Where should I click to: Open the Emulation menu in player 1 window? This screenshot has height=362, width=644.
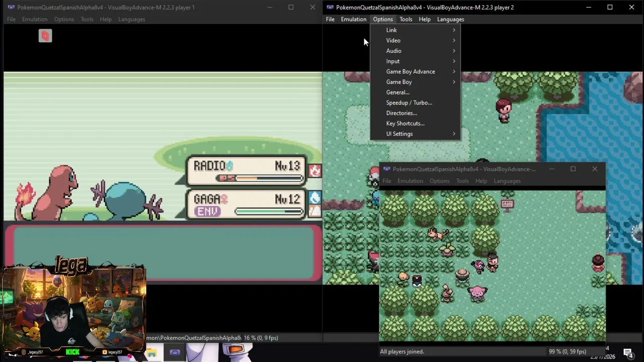pyautogui.click(x=35, y=19)
